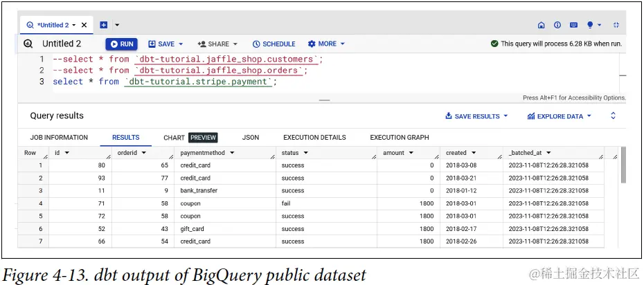Open EXPLORE DATA dropdown
This screenshot has height=285, width=644.
[560, 116]
